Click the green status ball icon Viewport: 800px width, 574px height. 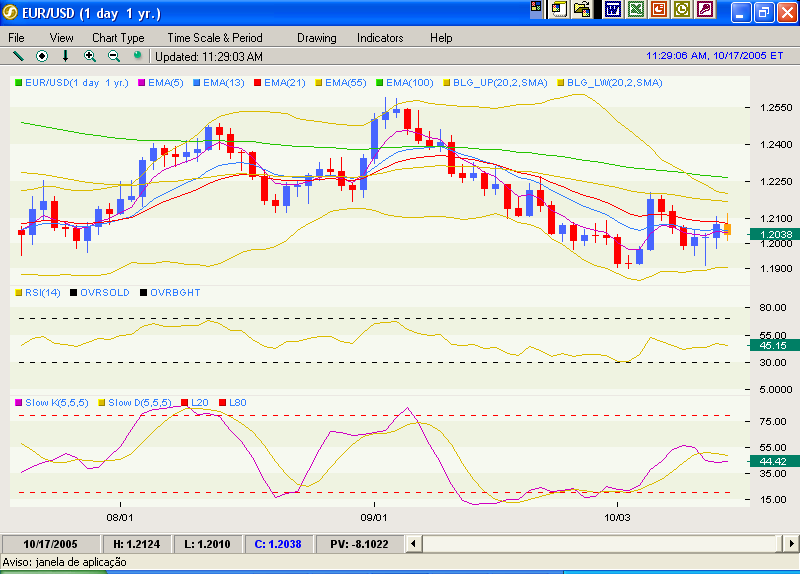137,55
